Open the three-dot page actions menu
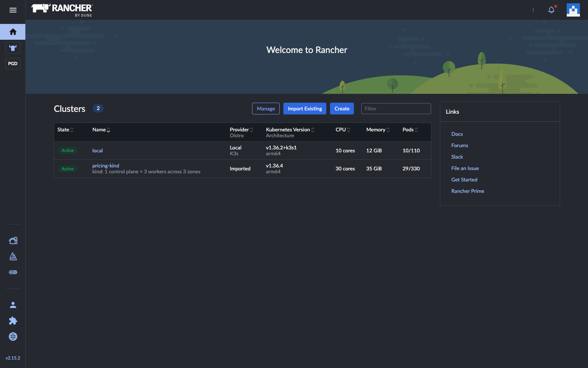Image resolution: width=588 pixels, height=368 pixels. click(x=533, y=10)
